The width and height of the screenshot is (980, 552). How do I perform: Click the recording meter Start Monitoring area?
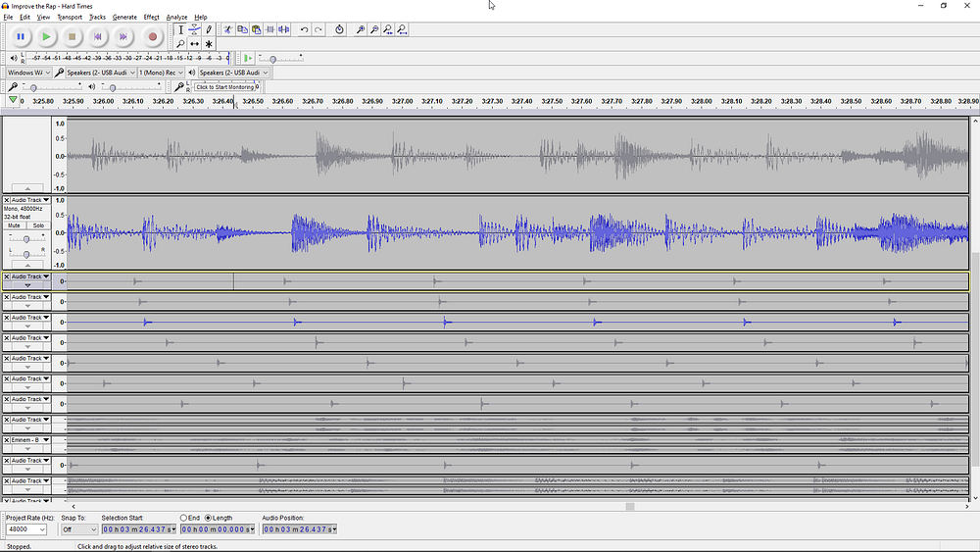coord(224,87)
